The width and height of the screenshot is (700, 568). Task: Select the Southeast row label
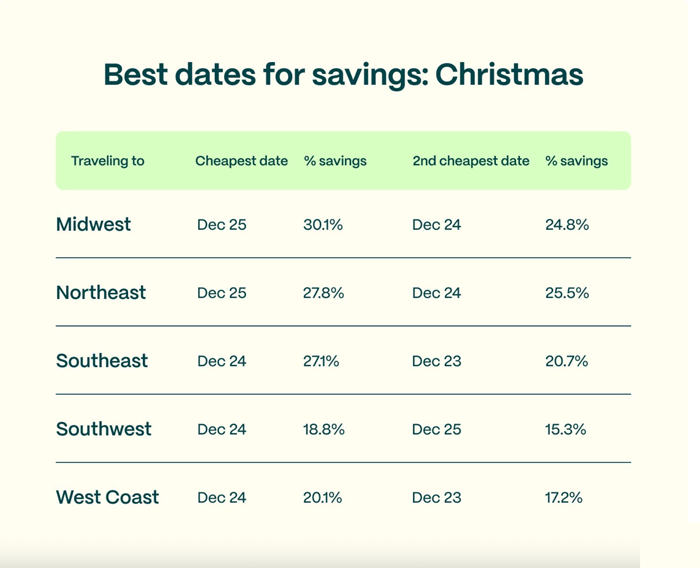coord(102,361)
